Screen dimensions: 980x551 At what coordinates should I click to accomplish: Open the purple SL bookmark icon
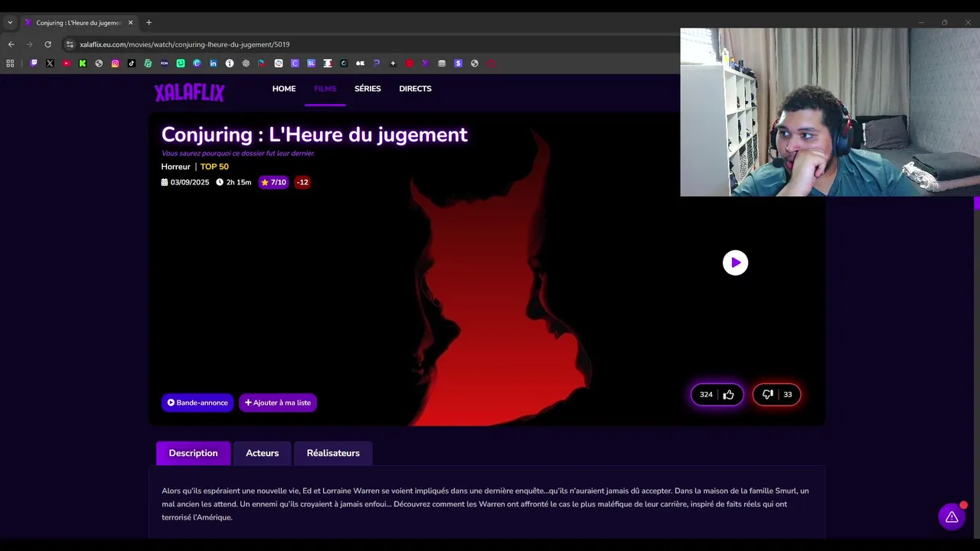[x=311, y=64]
